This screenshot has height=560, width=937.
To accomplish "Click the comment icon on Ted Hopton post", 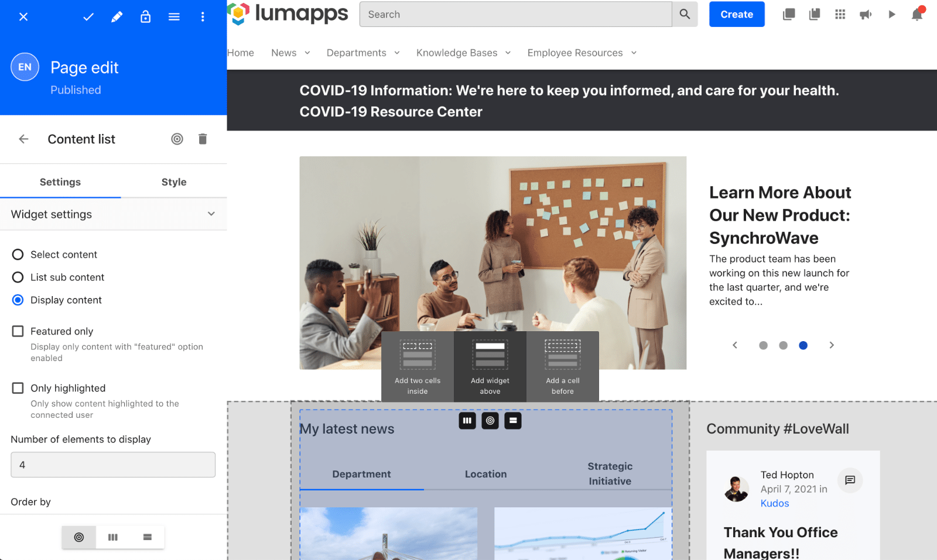I will [x=850, y=480].
